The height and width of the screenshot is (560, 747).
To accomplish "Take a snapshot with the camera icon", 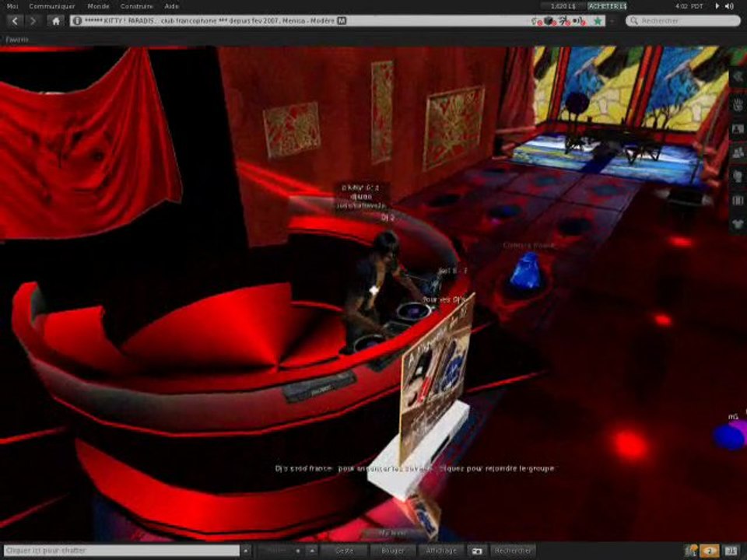I will [x=476, y=551].
